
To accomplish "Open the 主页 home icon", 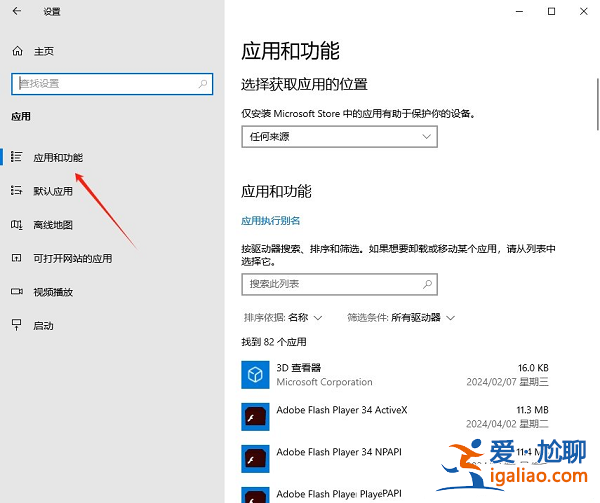I will [17, 51].
